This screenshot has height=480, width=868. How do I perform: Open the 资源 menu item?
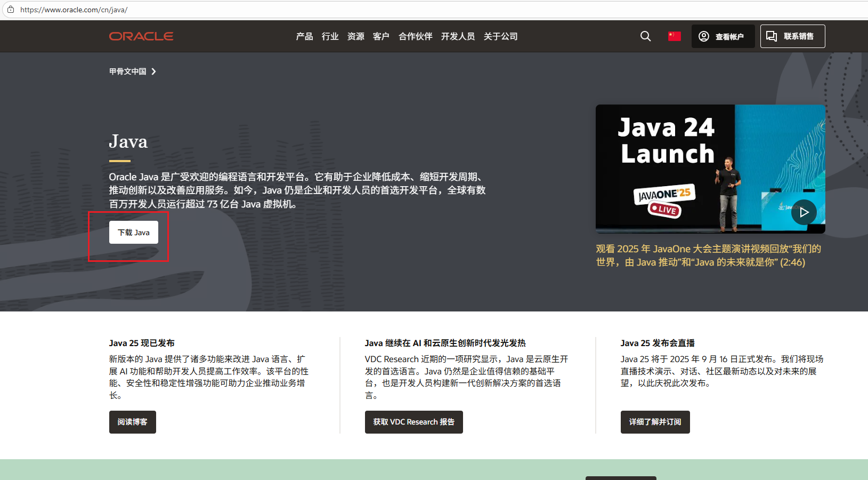[355, 36]
